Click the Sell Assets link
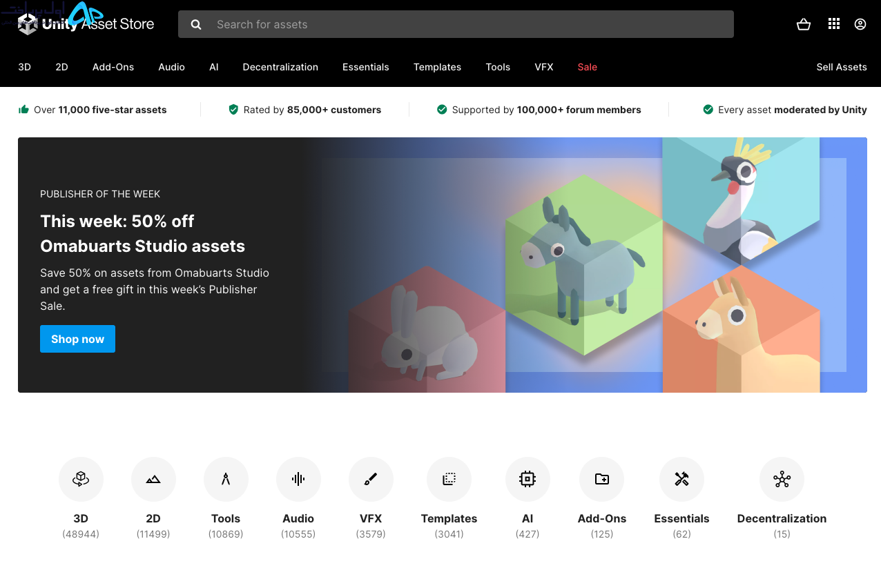 coord(842,67)
